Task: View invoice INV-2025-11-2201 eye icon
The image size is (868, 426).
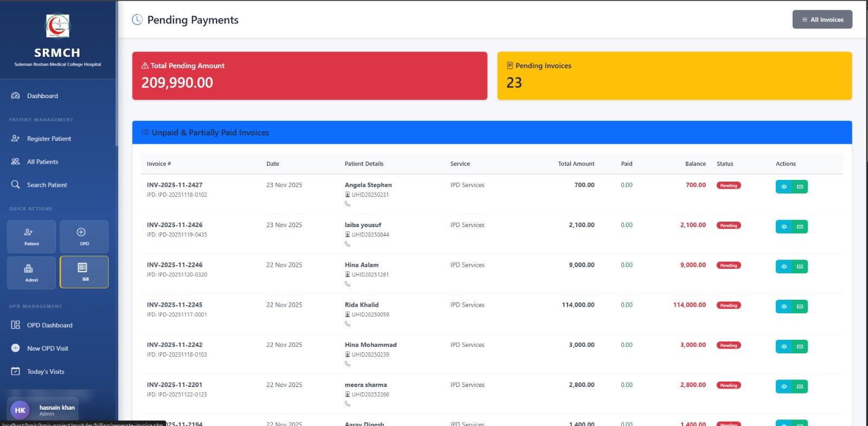Action: [784, 386]
